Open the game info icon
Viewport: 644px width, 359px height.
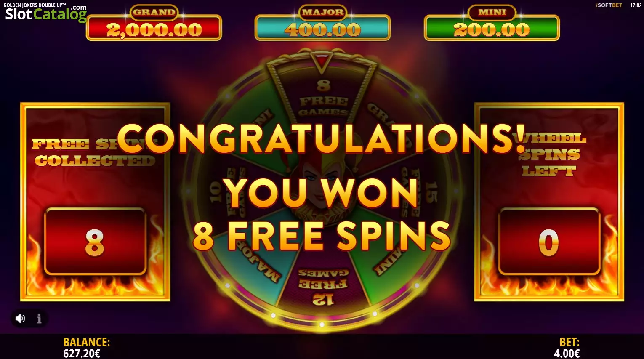[x=39, y=319]
